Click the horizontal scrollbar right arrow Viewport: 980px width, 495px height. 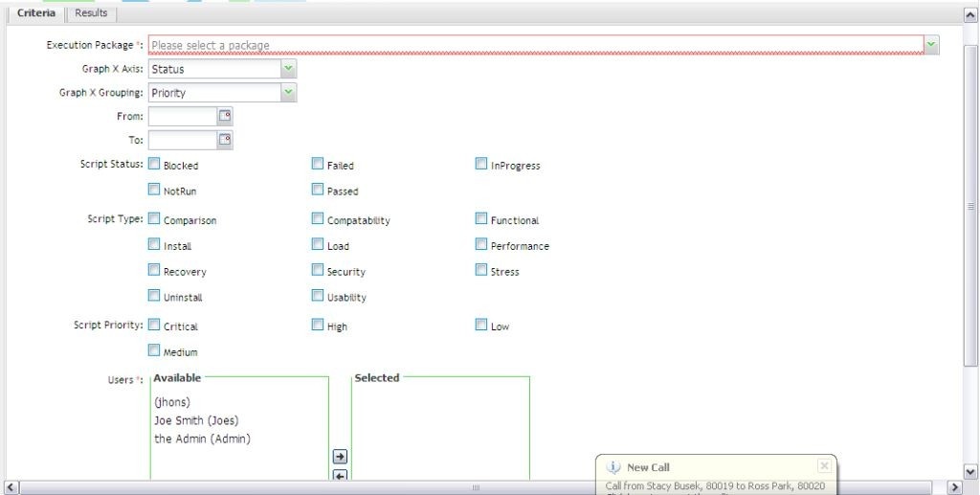click(x=952, y=487)
